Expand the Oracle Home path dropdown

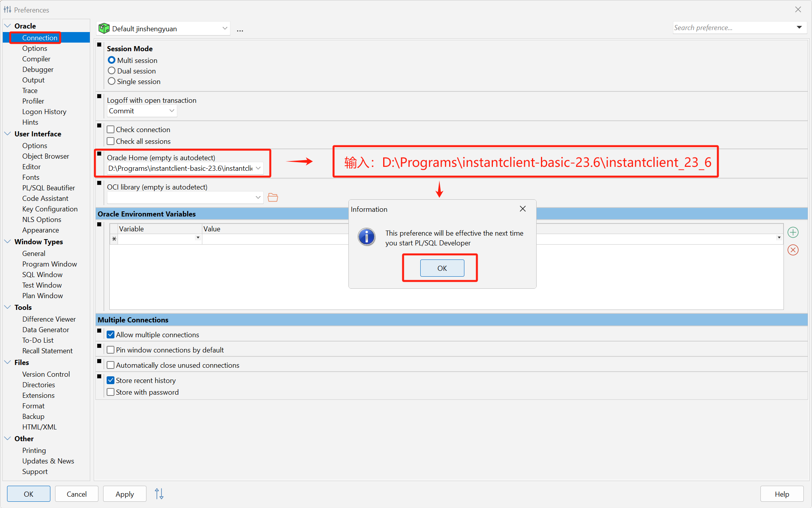click(258, 168)
